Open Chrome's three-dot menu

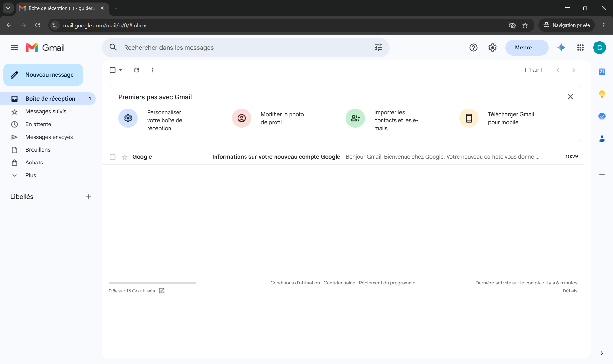click(604, 25)
